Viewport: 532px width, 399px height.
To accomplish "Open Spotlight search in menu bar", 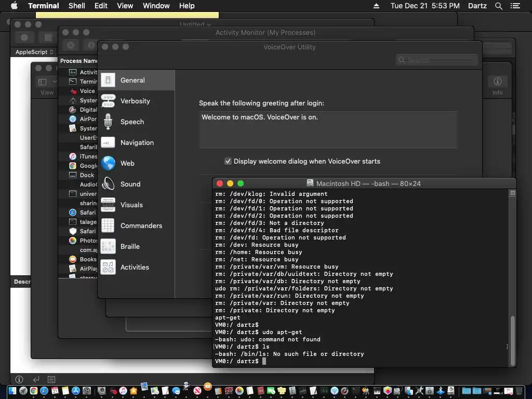I will (x=498, y=6).
